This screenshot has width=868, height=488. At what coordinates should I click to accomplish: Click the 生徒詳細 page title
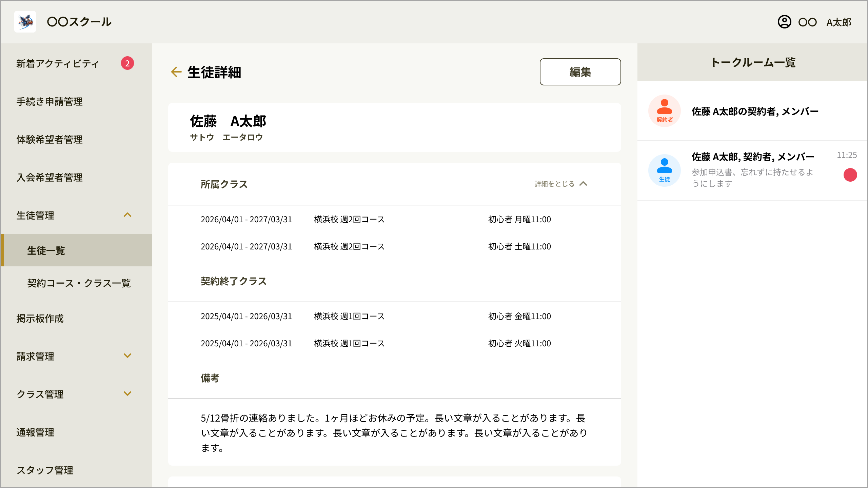click(214, 72)
